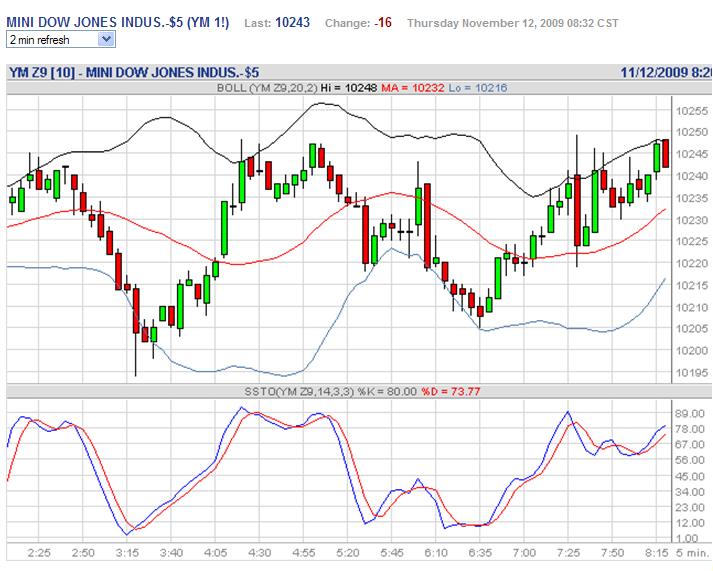Click the SSTO(YM Z9,14,3,3) indicator label
Screen dimensions: 713x571
[299, 391]
